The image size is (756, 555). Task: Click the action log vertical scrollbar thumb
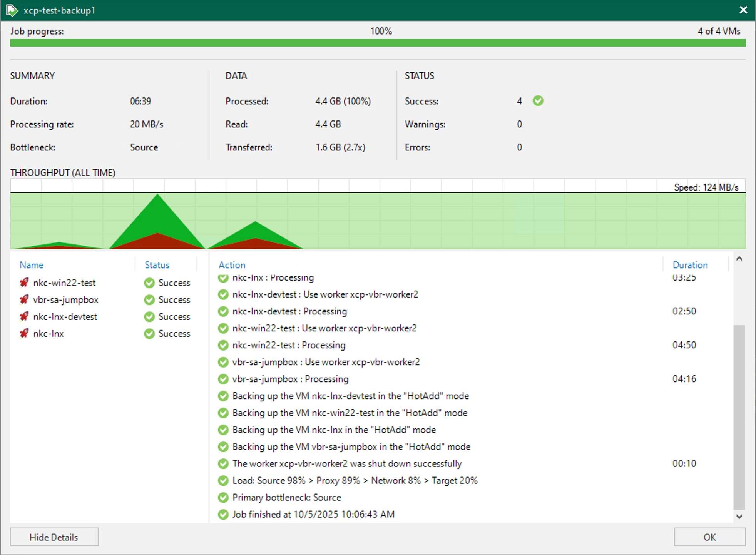coord(739,417)
